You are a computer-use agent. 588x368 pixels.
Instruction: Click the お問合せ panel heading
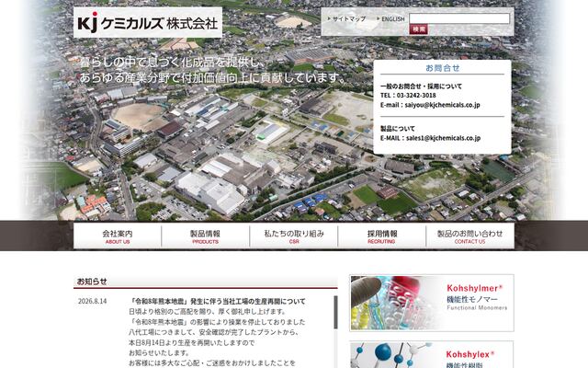[443, 68]
